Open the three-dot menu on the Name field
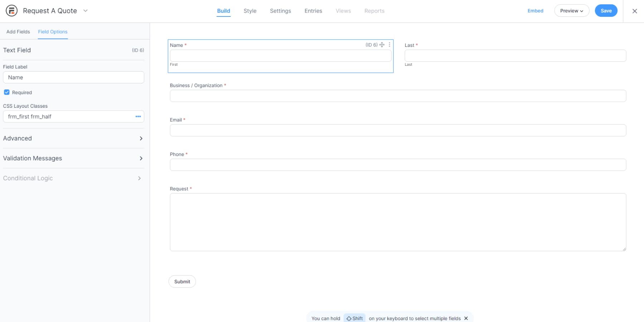 click(x=389, y=45)
